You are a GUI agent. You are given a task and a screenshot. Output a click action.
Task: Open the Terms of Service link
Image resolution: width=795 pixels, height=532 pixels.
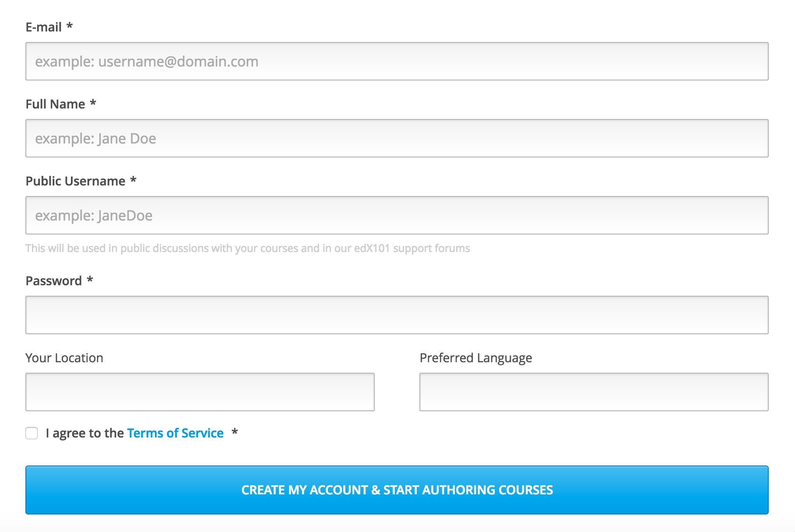[175, 433]
